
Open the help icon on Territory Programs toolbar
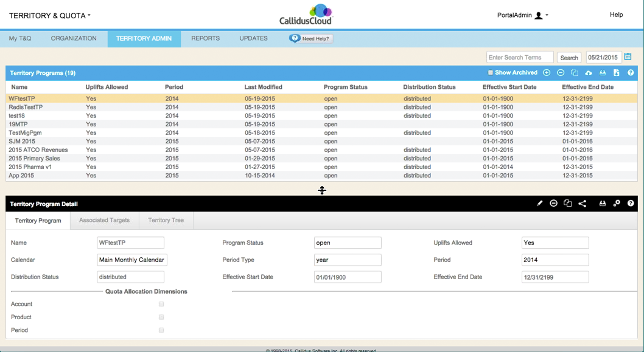pos(631,72)
